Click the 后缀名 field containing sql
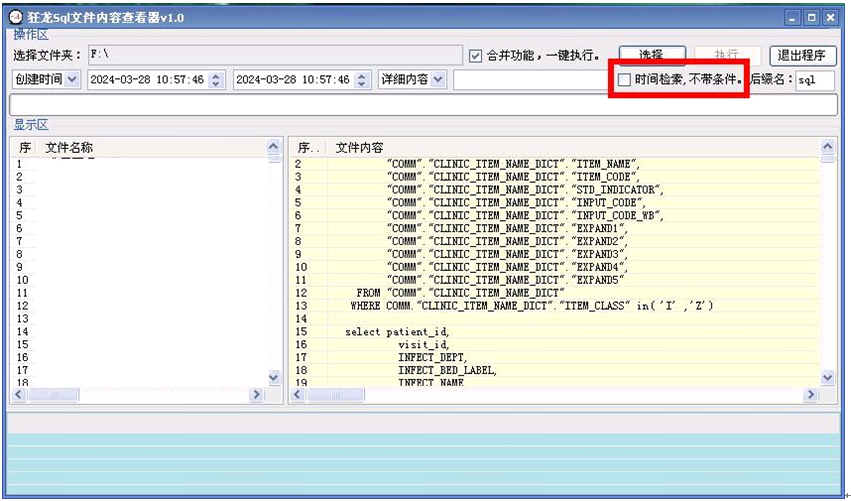 (x=815, y=80)
